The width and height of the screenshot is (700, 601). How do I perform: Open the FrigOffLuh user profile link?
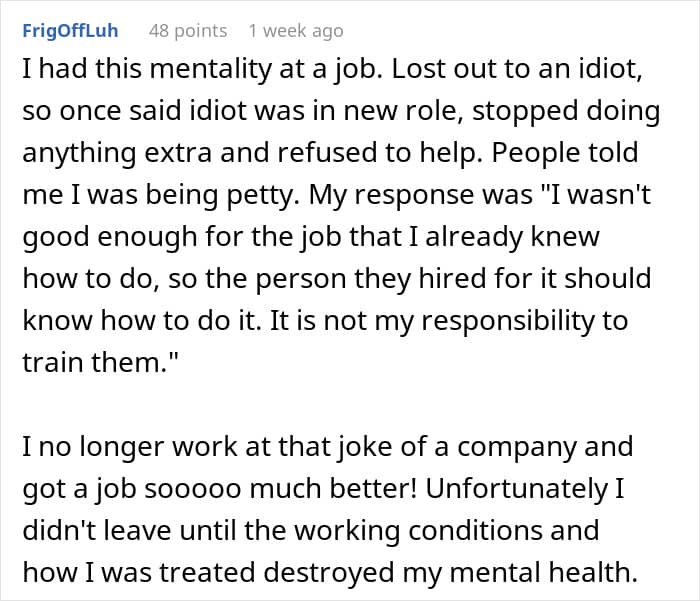tap(70, 30)
